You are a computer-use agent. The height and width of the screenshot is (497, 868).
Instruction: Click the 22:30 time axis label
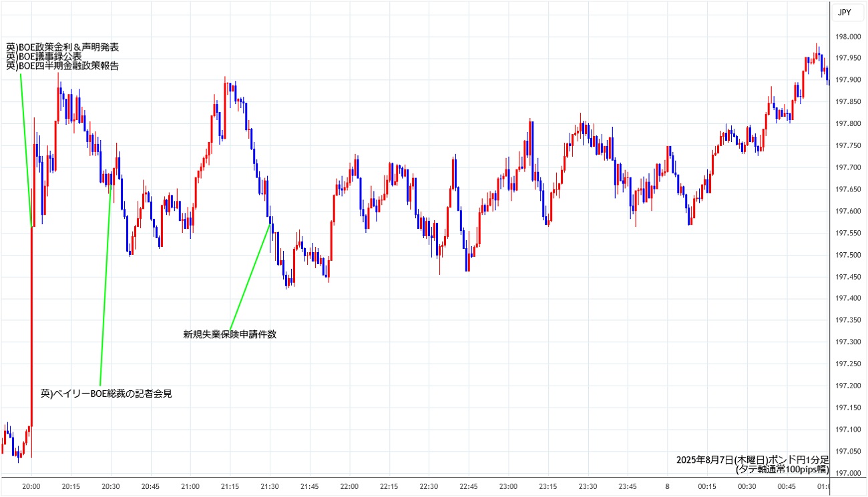[429, 486]
